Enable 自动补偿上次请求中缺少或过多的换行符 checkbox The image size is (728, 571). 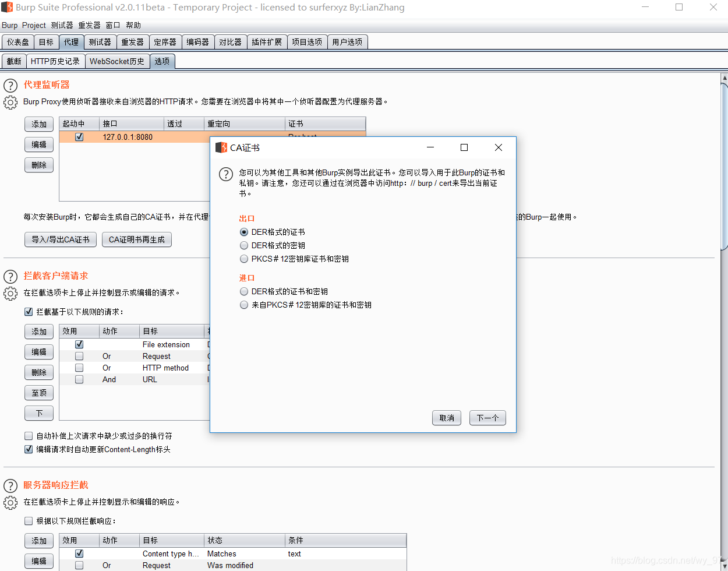coord(29,436)
